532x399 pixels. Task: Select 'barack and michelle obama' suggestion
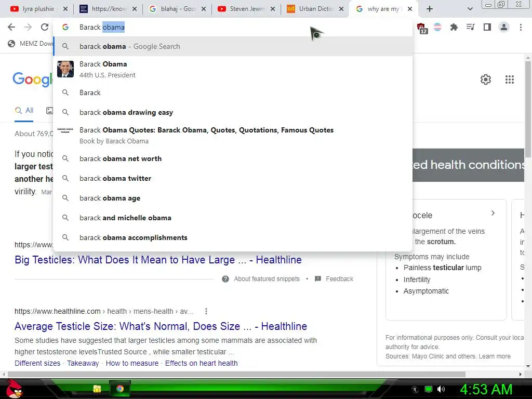point(233,218)
